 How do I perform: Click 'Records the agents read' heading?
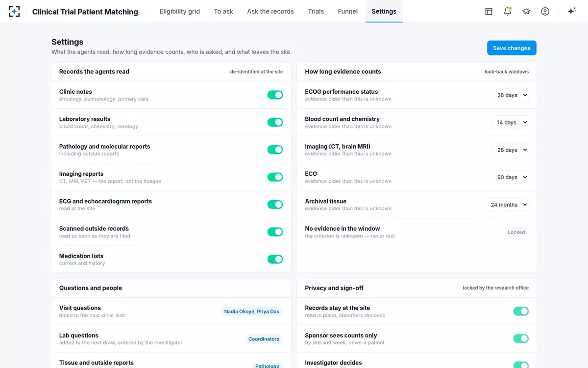click(x=94, y=72)
